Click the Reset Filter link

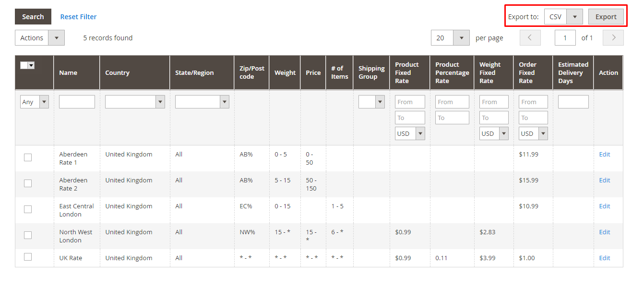point(78,17)
